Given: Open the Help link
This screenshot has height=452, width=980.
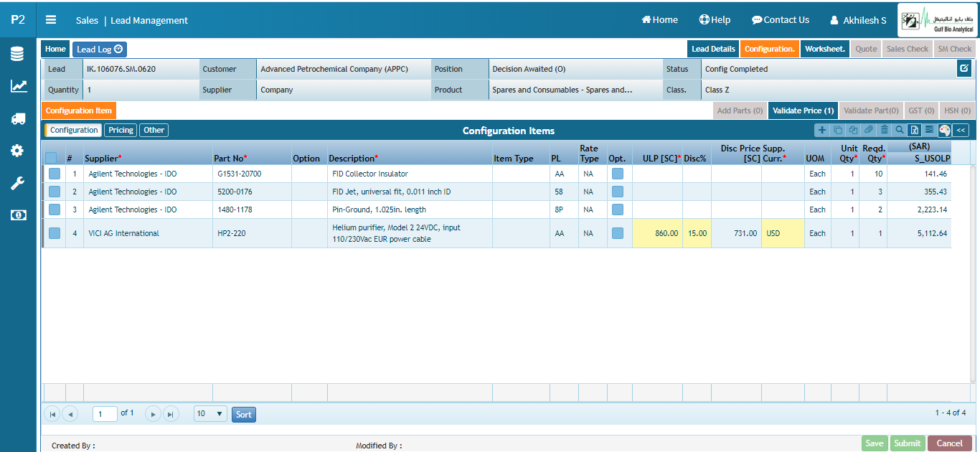Looking at the screenshot, I should coord(715,20).
